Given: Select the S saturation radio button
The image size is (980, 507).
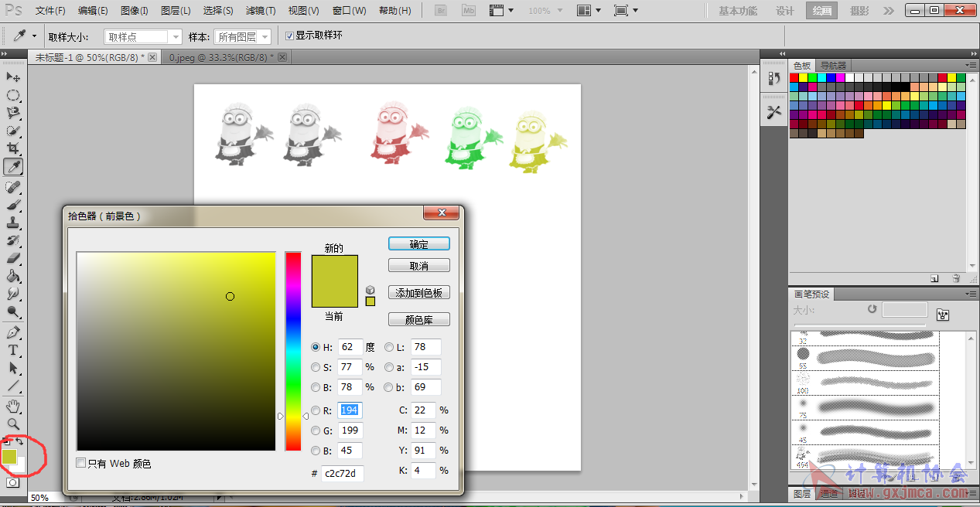Looking at the screenshot, I should (316, 367).
